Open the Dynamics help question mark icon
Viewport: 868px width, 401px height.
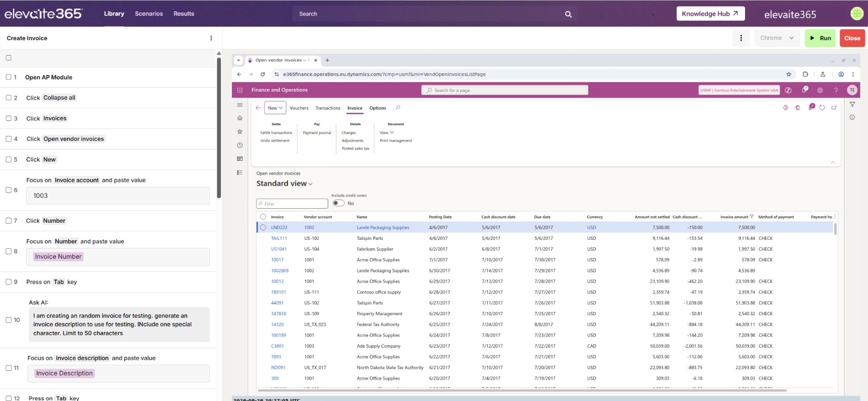tap(836, 90)
